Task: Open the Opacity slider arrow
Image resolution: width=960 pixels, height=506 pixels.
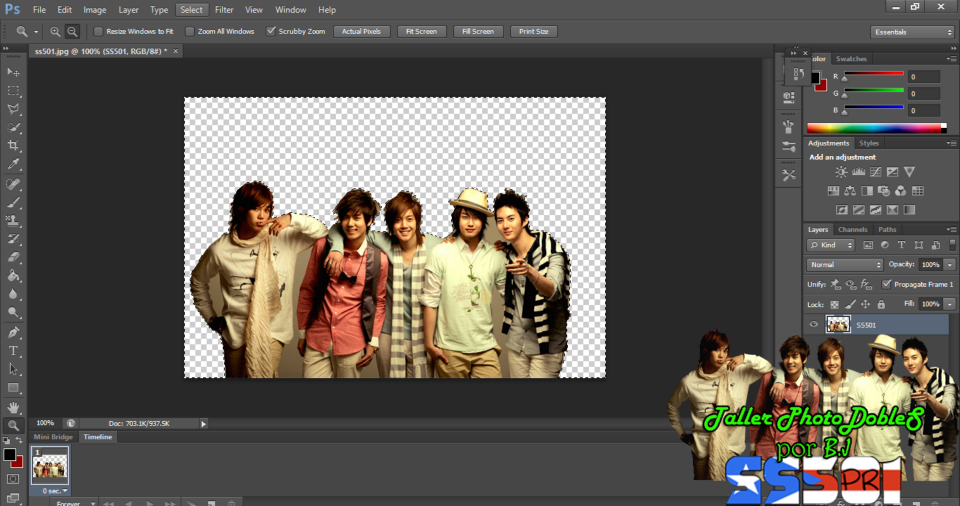Action: point(950,265)
